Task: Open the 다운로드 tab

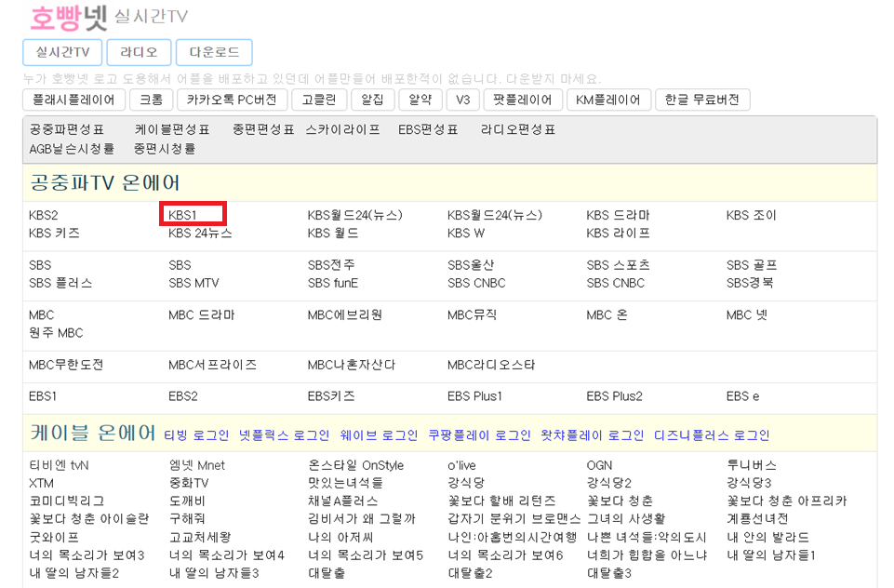Action: pos(216,53)
